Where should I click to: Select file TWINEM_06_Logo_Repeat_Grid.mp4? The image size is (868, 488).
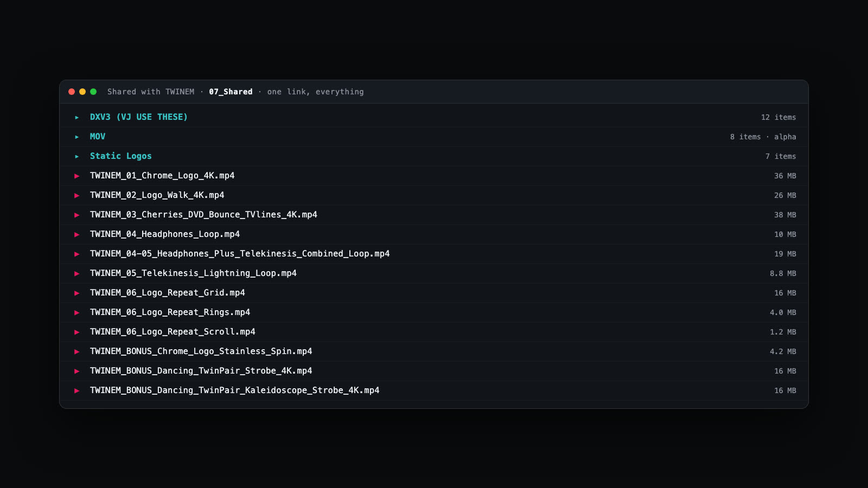coord(168,293)
